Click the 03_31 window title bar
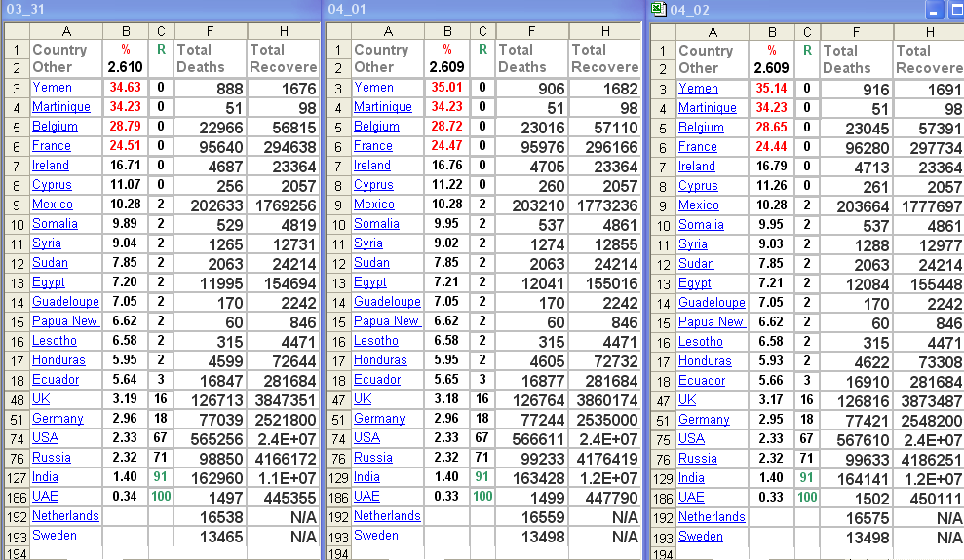Image resolution: width=964 pixels, height=560 pixels. point(161,9)
